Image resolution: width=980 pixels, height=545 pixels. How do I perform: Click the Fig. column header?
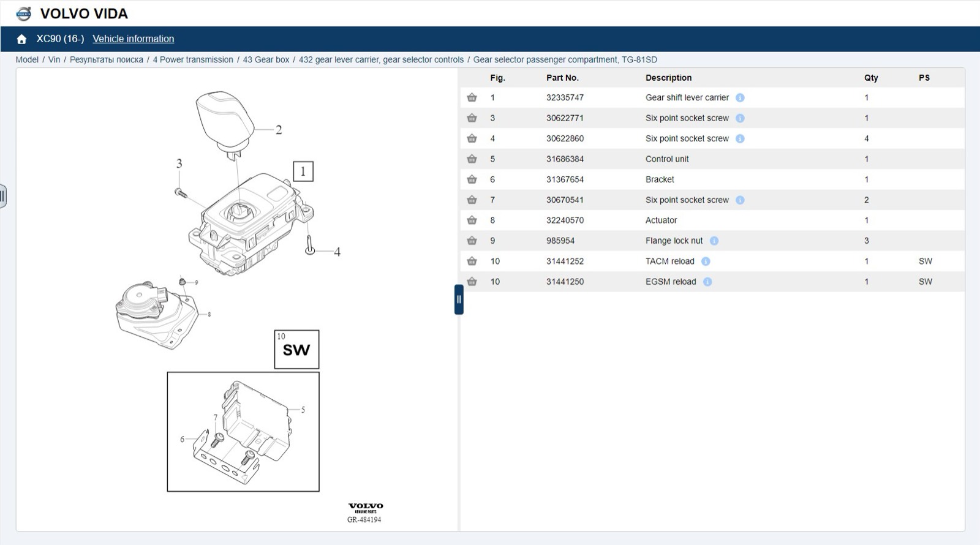point(497,78)
